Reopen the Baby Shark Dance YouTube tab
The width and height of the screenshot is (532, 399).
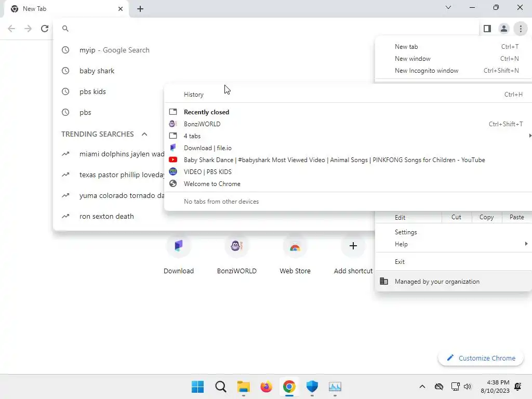tap(348, 160)
